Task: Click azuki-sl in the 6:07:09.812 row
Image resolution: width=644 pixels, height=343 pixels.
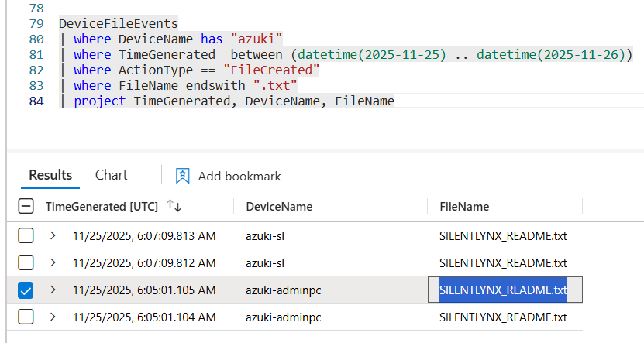Action: pos(265,263)
